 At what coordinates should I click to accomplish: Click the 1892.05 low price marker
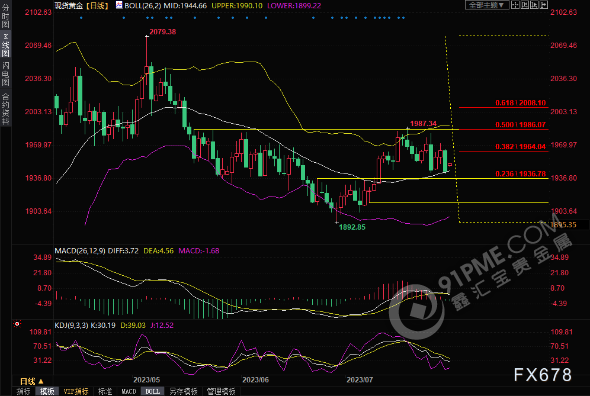tap(352, 227)
